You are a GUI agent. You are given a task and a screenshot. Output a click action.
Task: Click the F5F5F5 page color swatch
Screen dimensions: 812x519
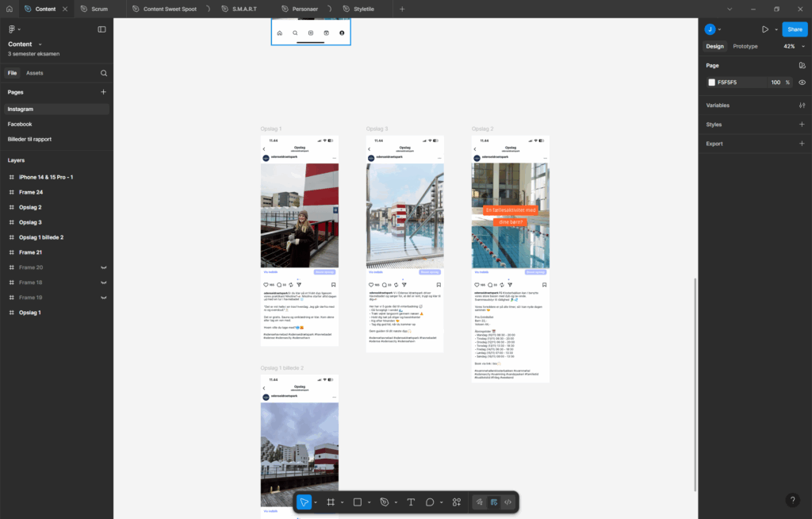[x=711, y=83]
